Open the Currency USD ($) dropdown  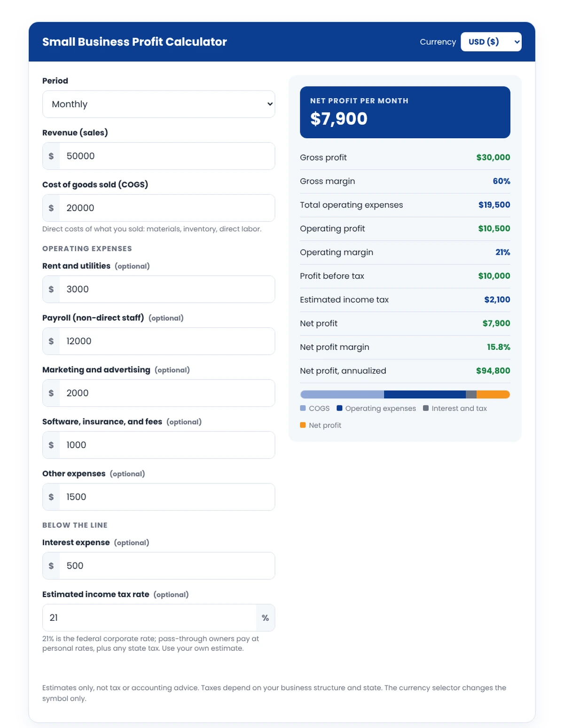pos(491,42)
